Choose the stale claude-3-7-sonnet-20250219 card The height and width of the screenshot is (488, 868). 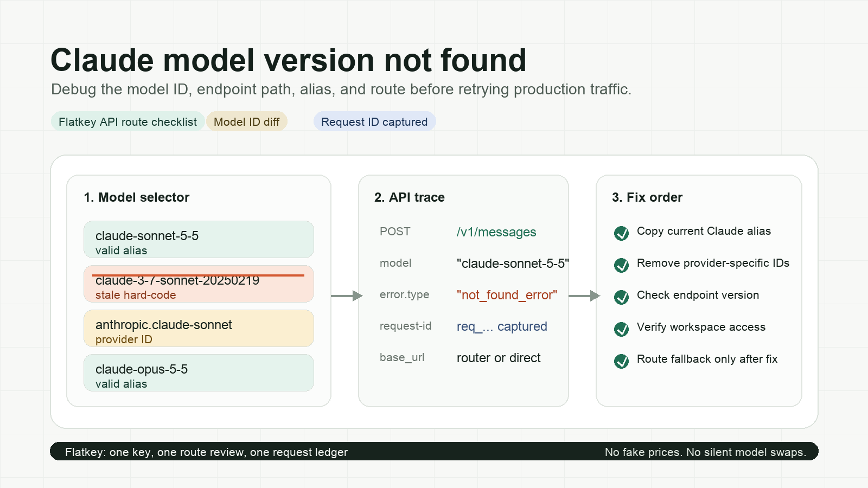tap(199, 284)
